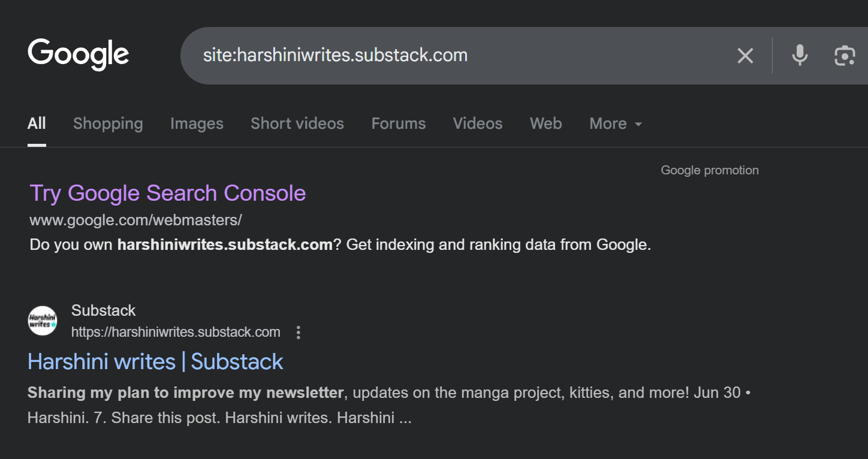Screen dimensions: 868x459
Task: Open Harshini writes | Substack result
Action: click(155, 362)
